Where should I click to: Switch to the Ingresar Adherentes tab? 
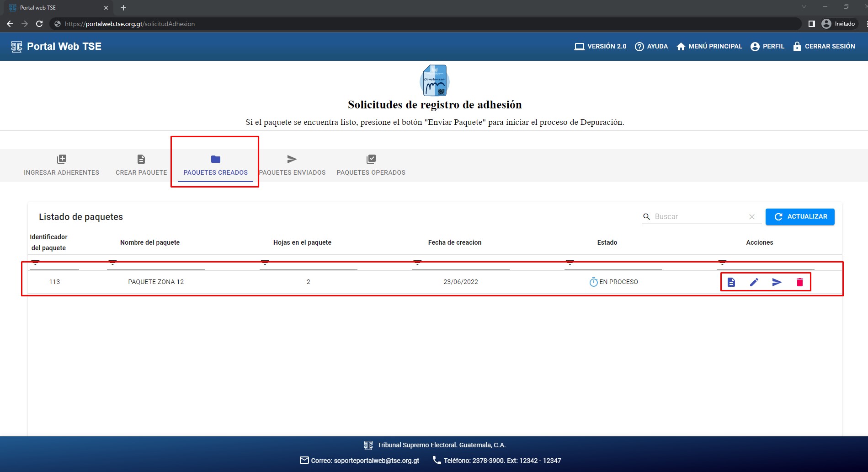pos(61,166)
